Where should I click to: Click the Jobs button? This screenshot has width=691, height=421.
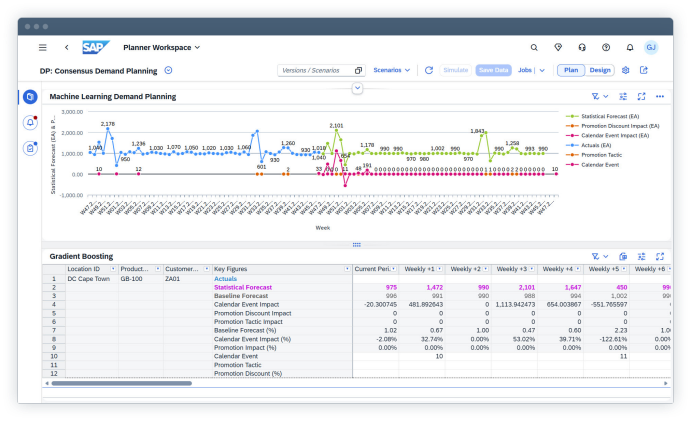[524, 70]
